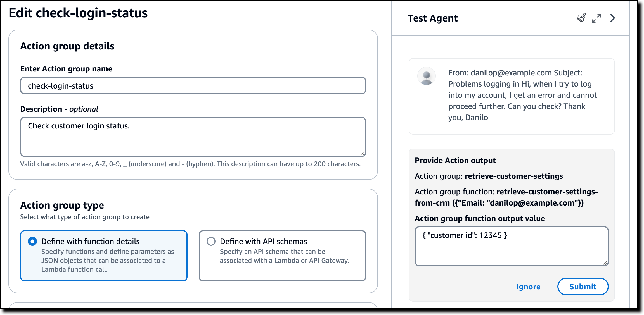Click the Action group function output value box
Viewport: 644px width, 315px height.
pos(512,246)
